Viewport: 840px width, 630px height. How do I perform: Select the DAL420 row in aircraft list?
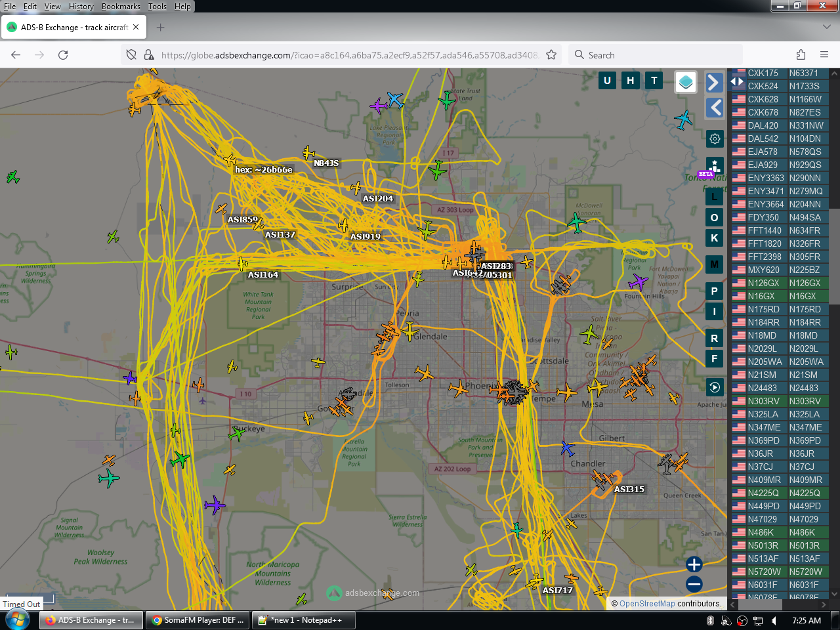tap(780, 125)
